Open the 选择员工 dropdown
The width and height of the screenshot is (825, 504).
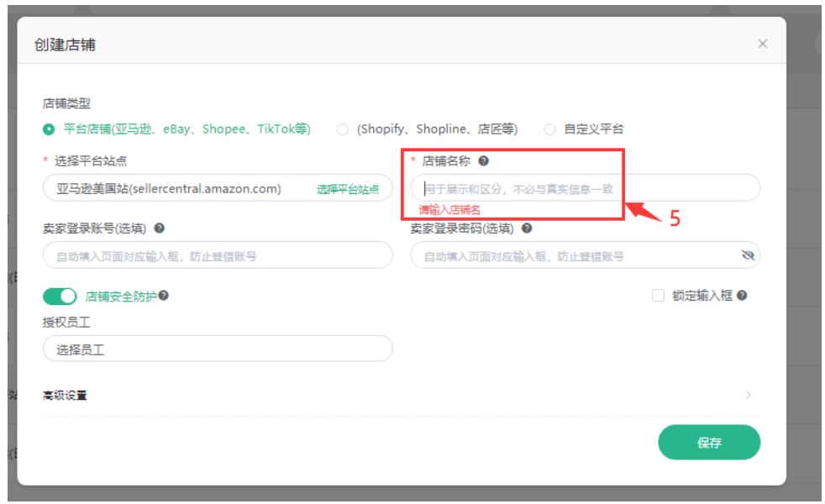point(217,349)
